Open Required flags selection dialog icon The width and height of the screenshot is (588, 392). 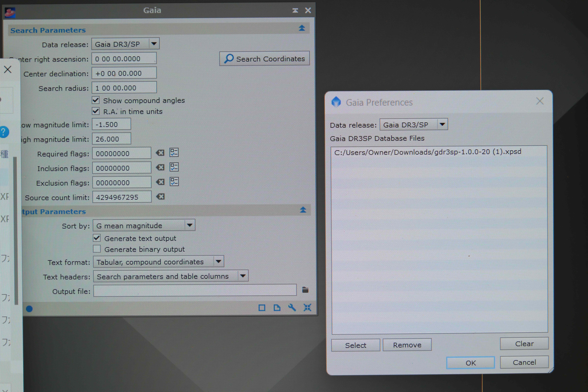[174, 152]
